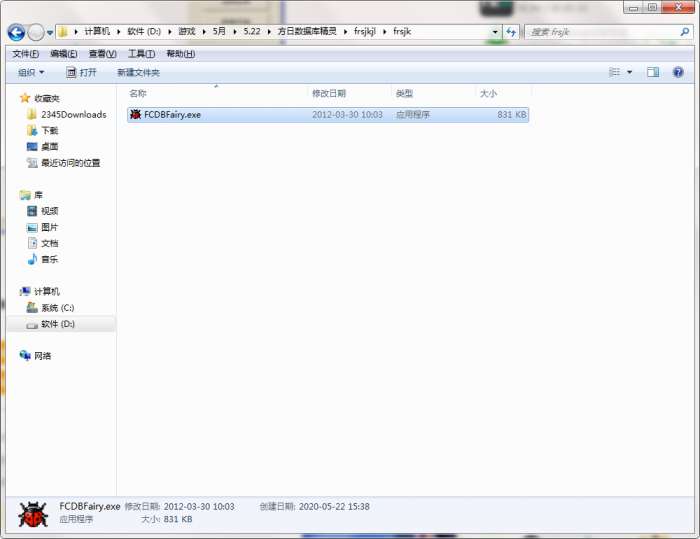
Task: Open the 工具(T) menu
Action: pyautogui.click(x=142, y=54)
